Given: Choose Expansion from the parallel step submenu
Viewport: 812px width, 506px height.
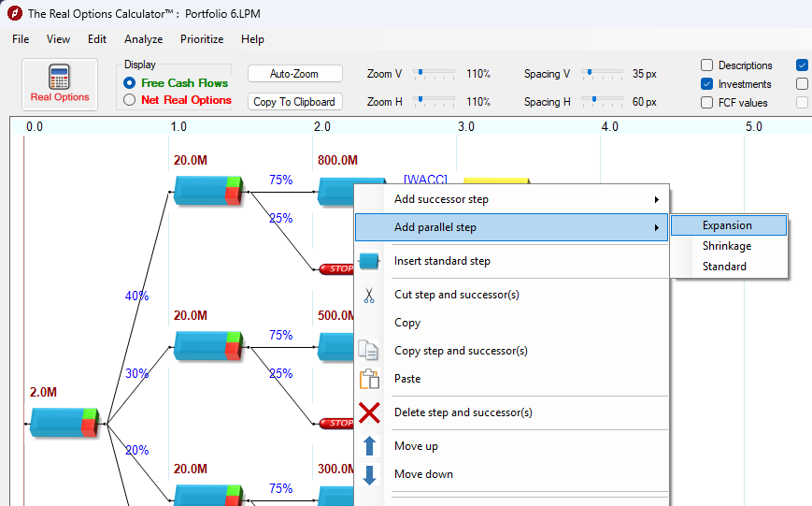Looking at the screenshot, I should (727, 225).
